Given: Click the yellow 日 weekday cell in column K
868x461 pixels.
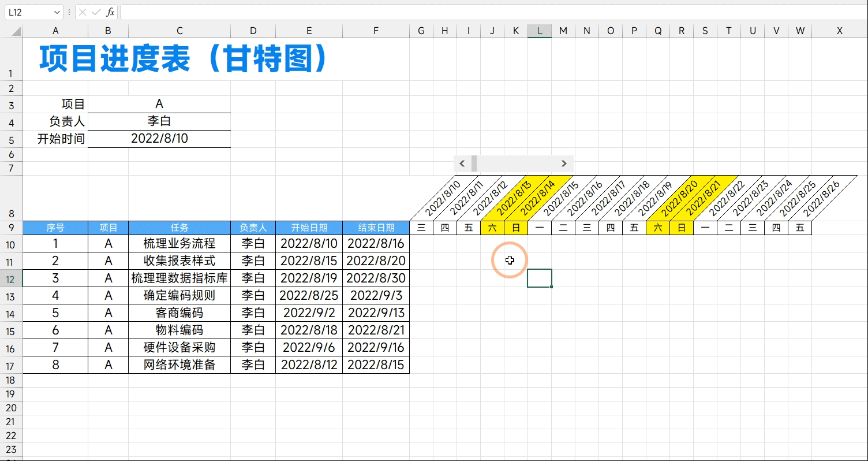Looking at the screenshot, I should (x=516, y=228).
